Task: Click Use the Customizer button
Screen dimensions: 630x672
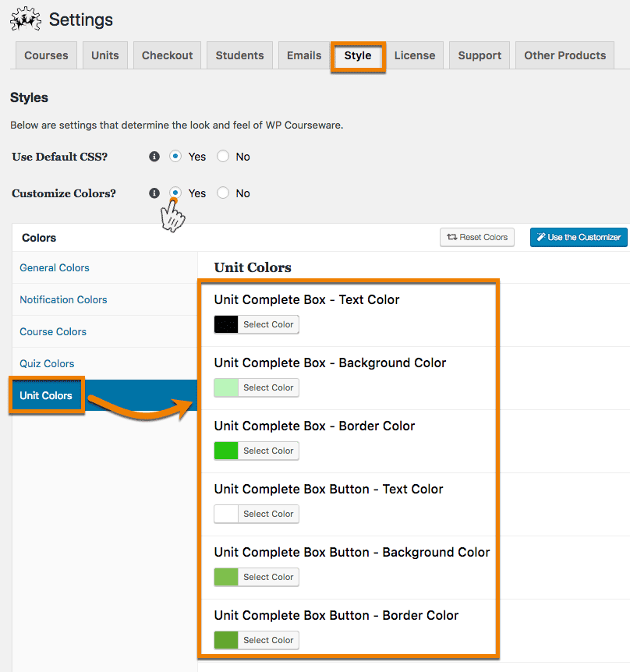Action: (x=579, y=237)
